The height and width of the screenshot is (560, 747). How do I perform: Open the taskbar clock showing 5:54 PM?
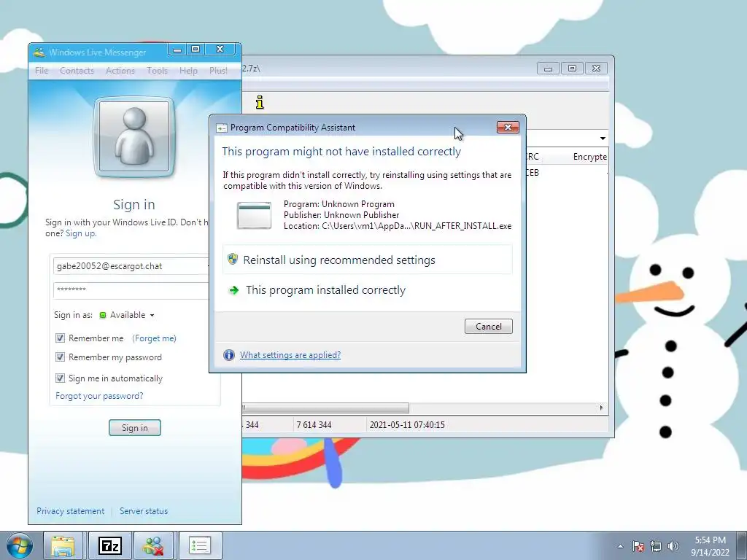click(x=710, y=546)
